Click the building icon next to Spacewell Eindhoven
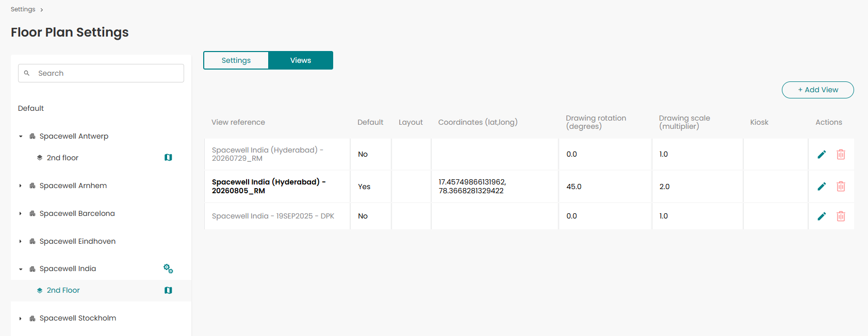Image resolution: width=868 pixels, height=336 pixels. pyautogui.click(x=32, y=242)
